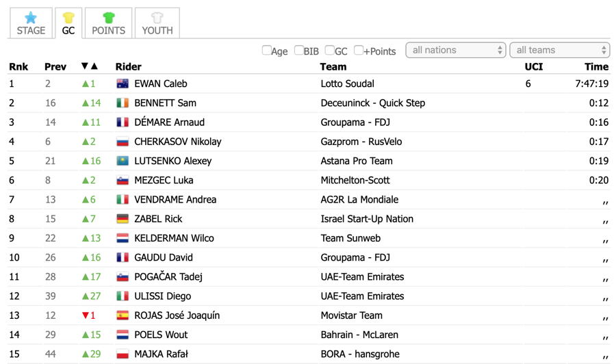Click Slovenian flag beside MEZGEC Luka
Viewport: 616px width, 364px height.
123,180
